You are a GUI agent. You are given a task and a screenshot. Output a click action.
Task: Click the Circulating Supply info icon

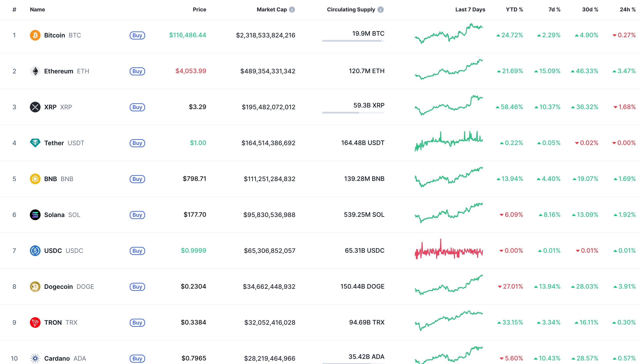coord(381,10)
